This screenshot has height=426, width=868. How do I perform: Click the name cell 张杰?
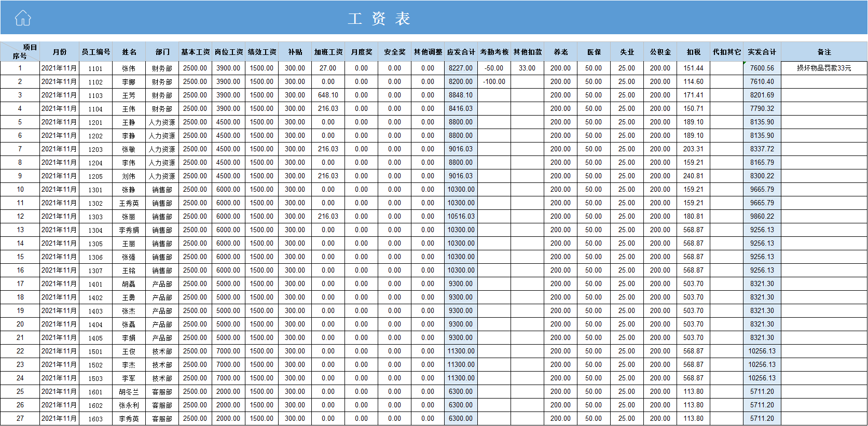(129, 310)
